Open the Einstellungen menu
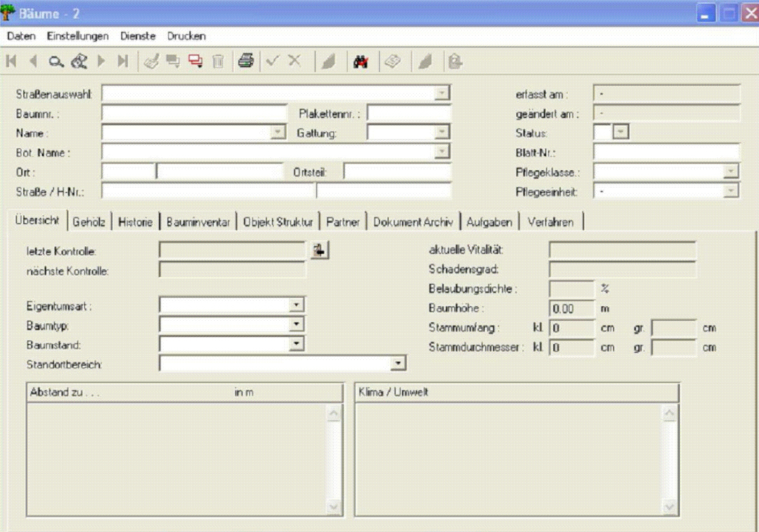The height and width of the screenshot is (532, 759). pos(77,36)
